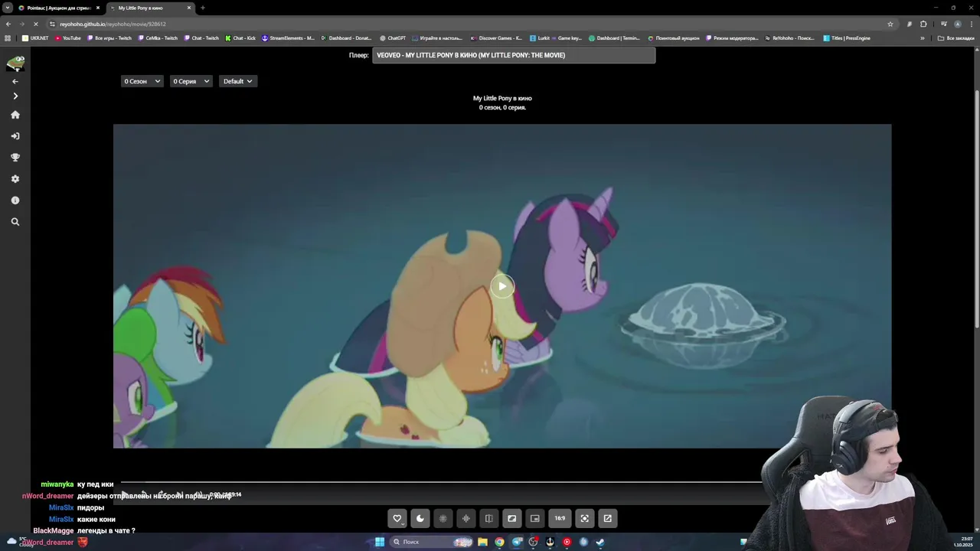Bookmark this page with the star
The height and width of the screenshot is (551, 980).
click(x=890, y=24)
